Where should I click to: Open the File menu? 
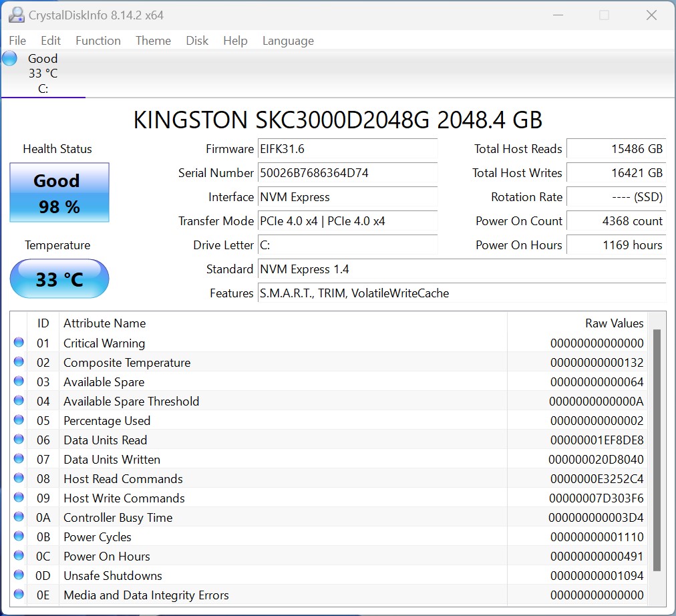point(17,41)
